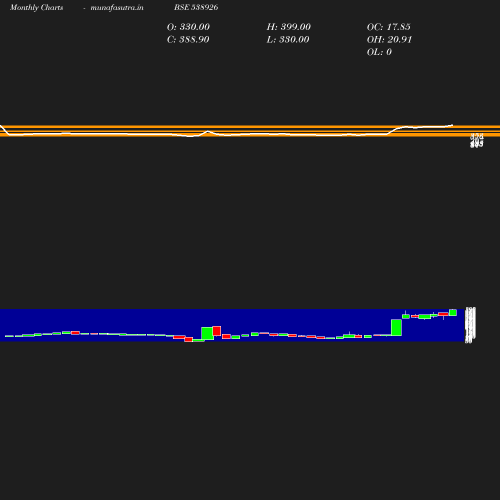Click the price axis labels beside candle panel

pos(470,325)
